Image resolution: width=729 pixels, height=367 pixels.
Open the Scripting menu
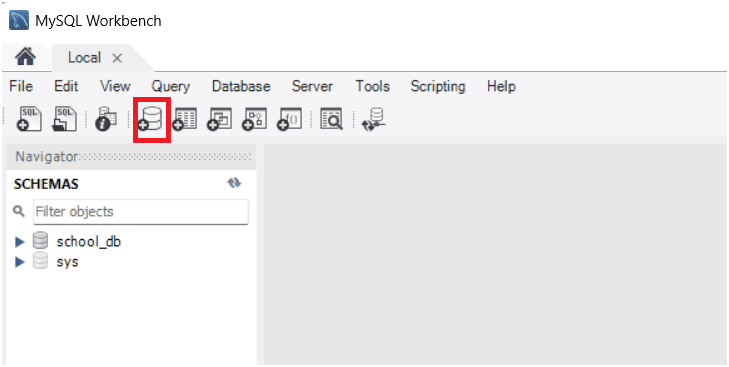click(438, 87)
